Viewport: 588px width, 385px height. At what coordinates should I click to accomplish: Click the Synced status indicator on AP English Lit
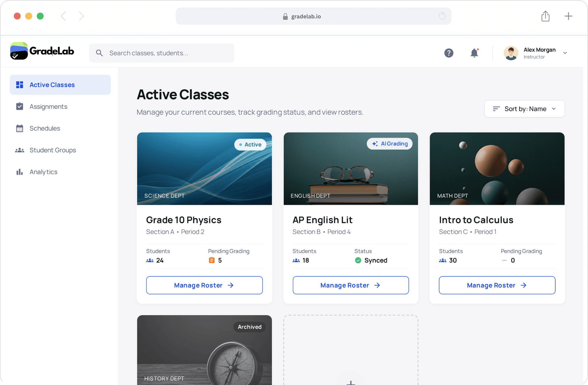click(371, 260)
